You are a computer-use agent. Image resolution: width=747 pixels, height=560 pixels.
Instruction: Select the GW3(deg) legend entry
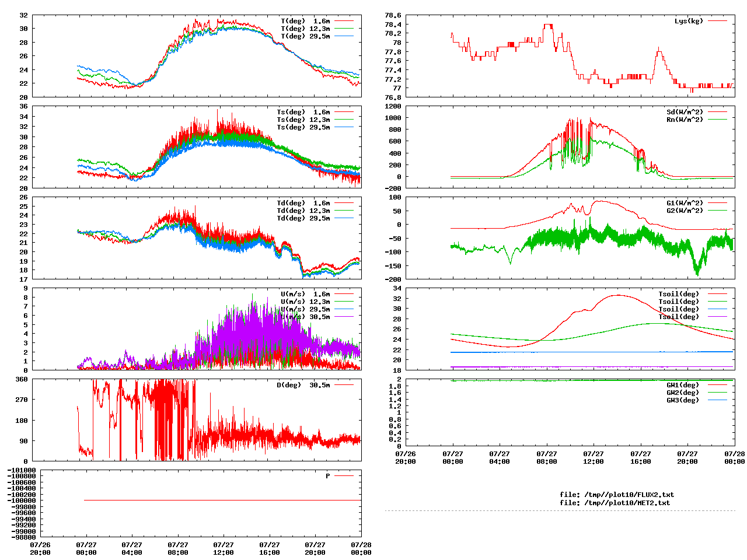[x=683, y=400]
